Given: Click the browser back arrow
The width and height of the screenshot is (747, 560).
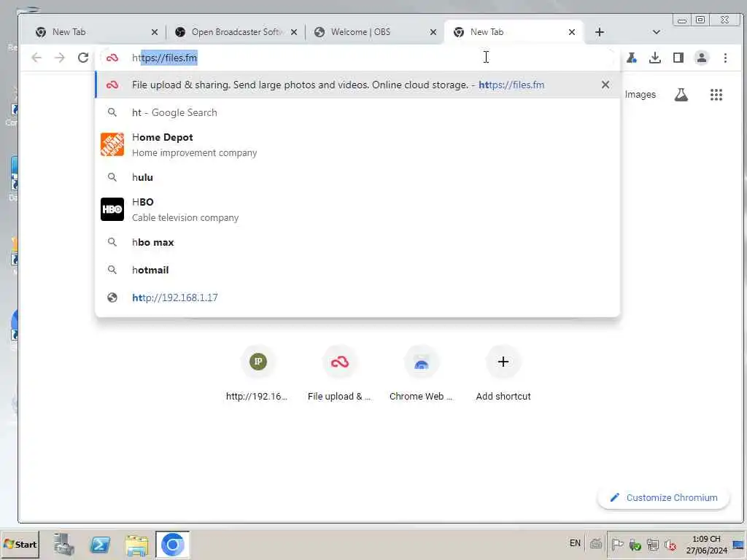Looking at the screenshot, I should click(36, 58).
